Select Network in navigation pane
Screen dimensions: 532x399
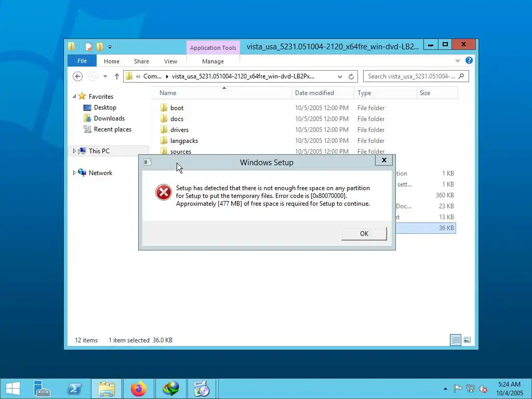tap(100, 172)
